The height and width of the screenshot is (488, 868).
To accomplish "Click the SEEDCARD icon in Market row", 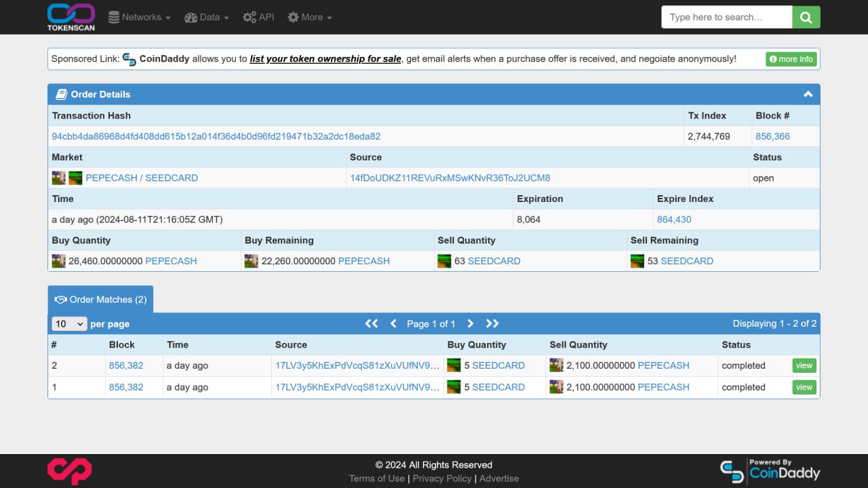I will 75,178.
